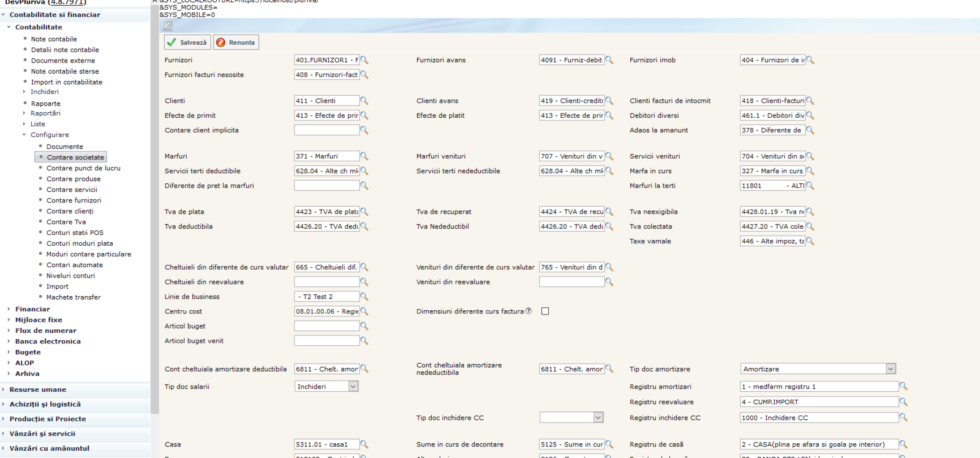The width and height of the screenshot is (980, 458).
Task: Click search icon for Centru cost
Action: click(364, 311)
